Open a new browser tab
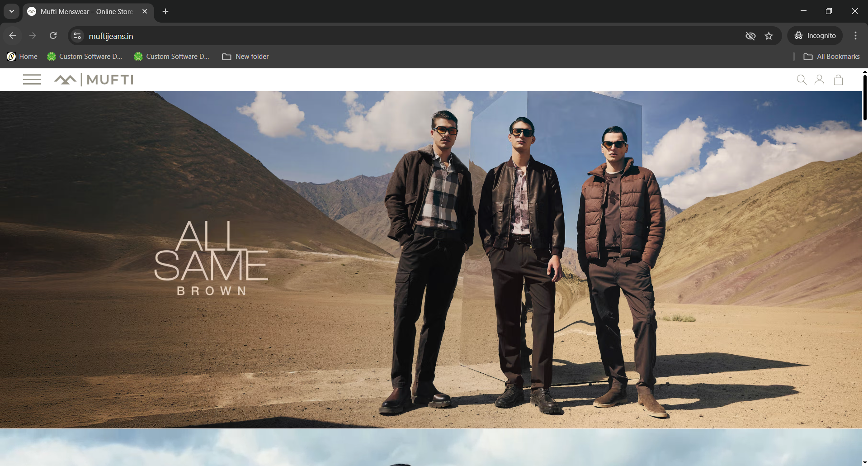Image resolution: width=868 pixels, height=466 pixels. pos(165,11)
